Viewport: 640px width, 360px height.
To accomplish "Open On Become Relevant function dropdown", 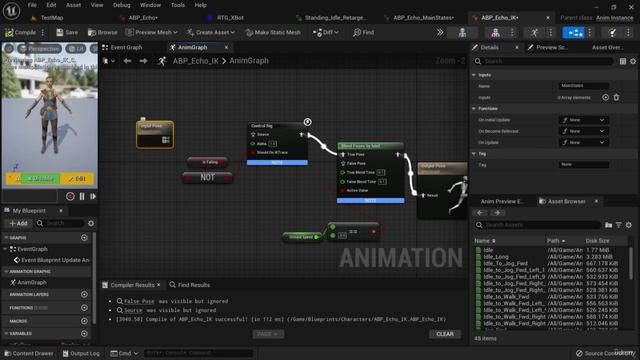I will coord(584,131).
